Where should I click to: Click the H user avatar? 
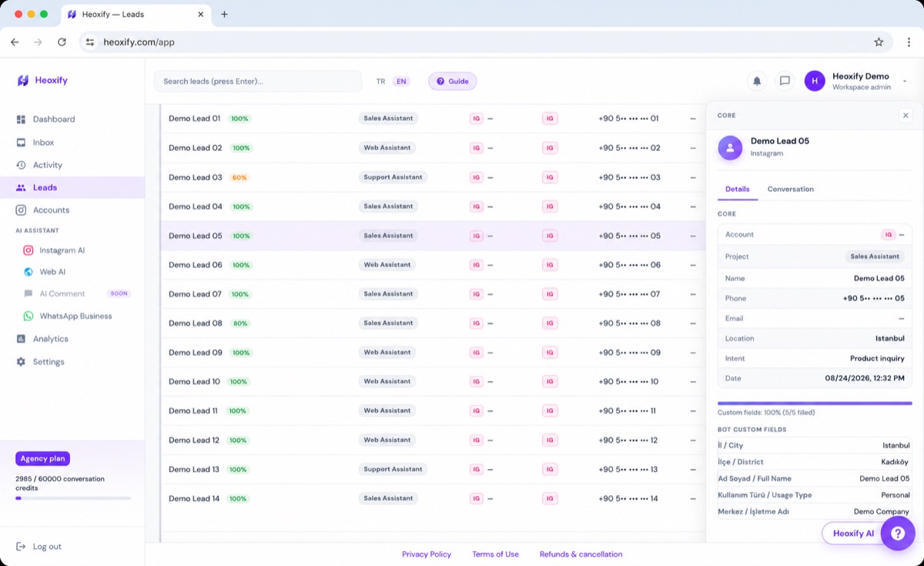pos(815,81)
